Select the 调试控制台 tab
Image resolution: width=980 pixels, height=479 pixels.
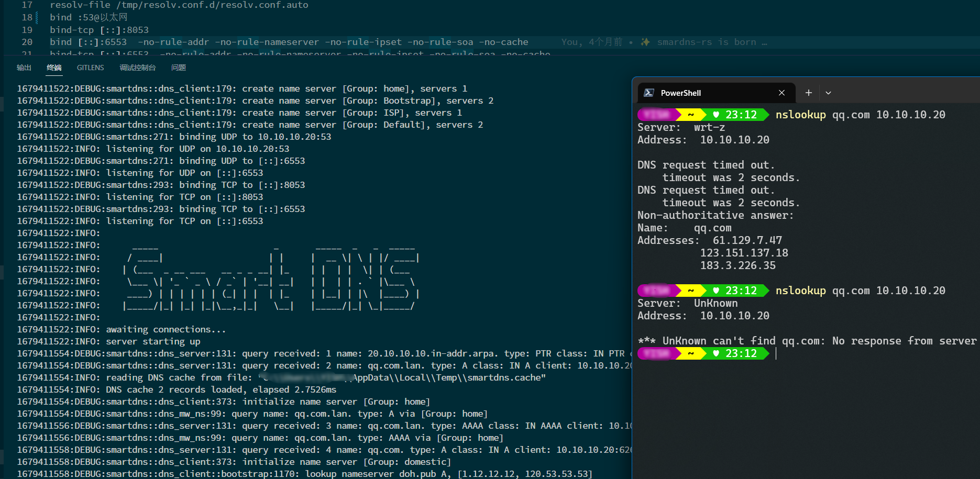(x=137, y=68)
